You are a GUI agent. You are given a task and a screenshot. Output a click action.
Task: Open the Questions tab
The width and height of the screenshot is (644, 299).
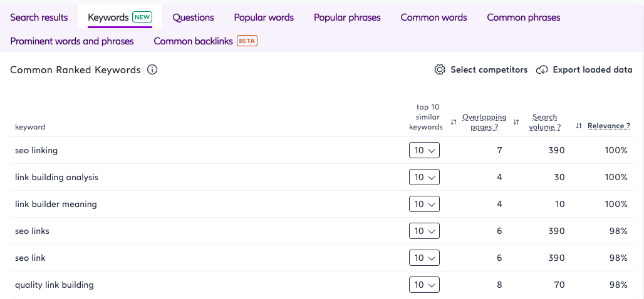point(193,18)
